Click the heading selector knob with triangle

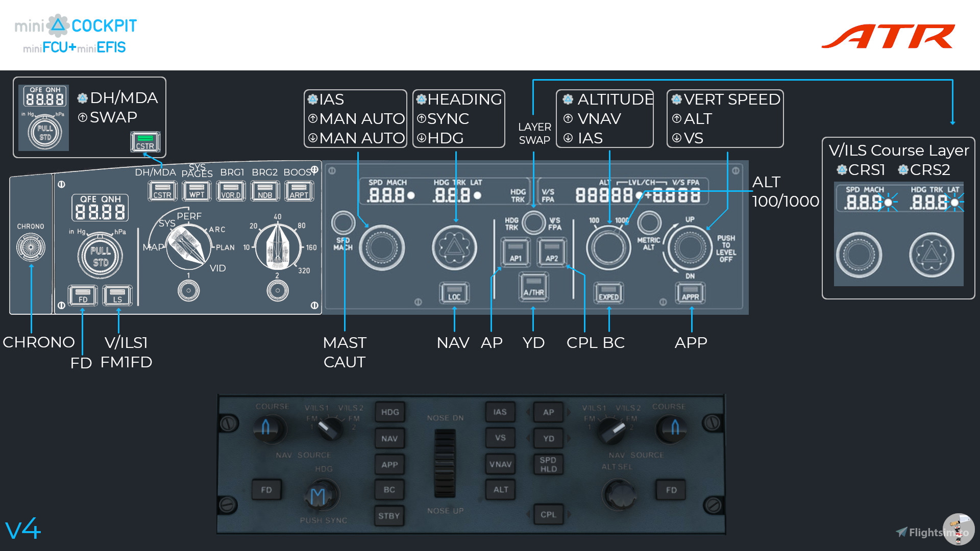pyautogui.click(x=454, y=248)
